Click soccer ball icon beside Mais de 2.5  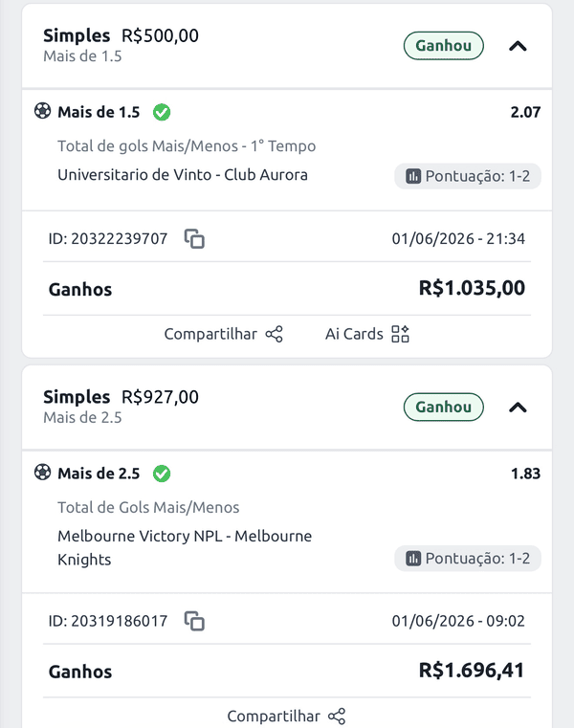pyautogui.click(x=43, y=473)
